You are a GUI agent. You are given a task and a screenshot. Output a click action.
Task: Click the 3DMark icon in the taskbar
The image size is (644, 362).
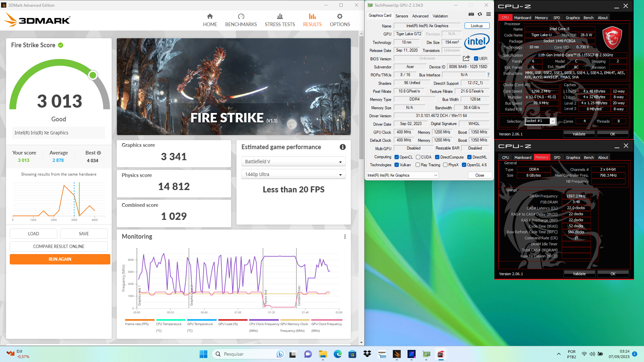397,354
